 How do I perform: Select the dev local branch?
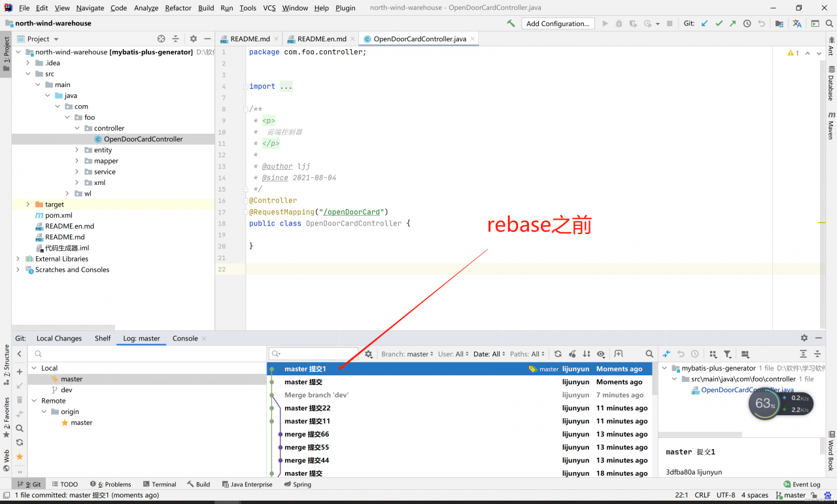(67, 390)
